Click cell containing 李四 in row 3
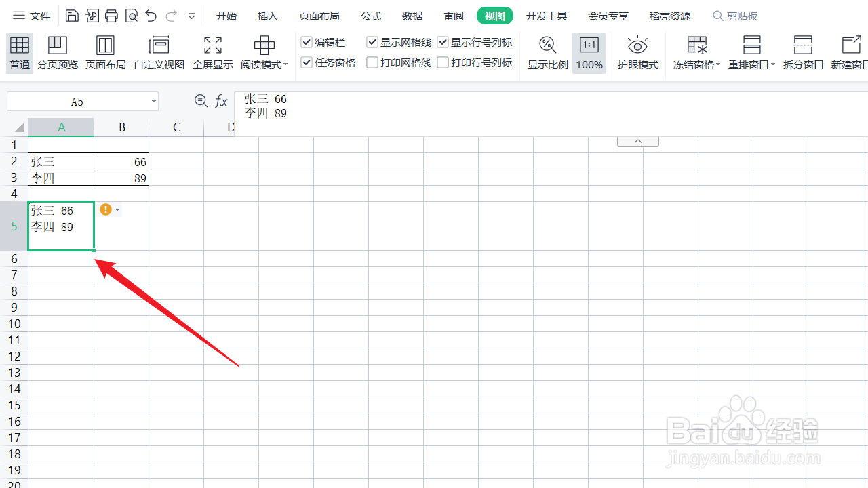Image resolution: width=868 pixels, height=488 pixels. [61, 178]
